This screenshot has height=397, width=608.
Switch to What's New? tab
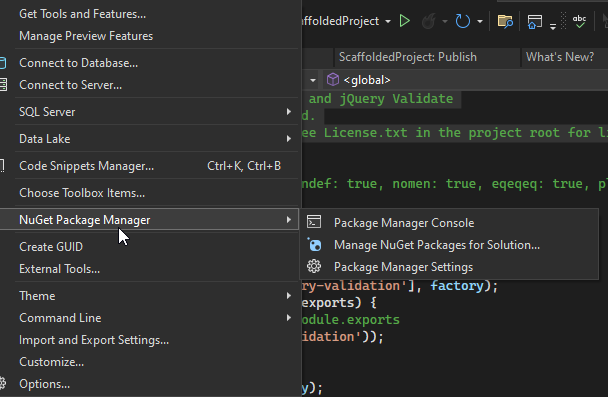565,57
